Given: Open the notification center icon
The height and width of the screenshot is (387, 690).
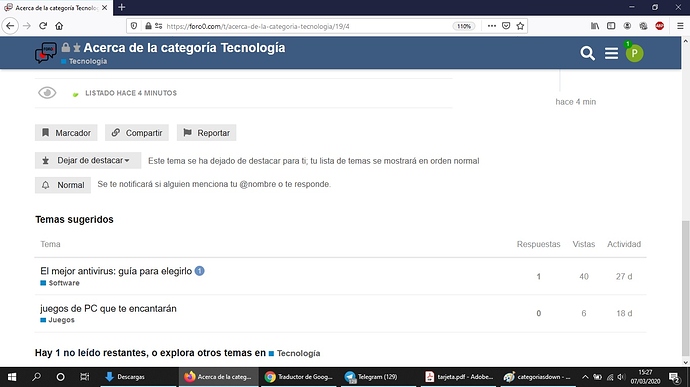Looking at the screenshot, I should coord(675,377).
